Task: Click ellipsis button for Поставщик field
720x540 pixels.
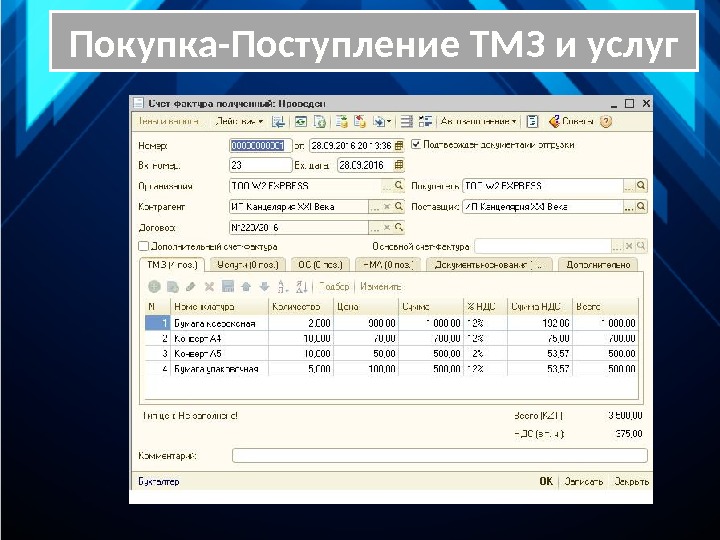Action: click(x=629, y=207)
